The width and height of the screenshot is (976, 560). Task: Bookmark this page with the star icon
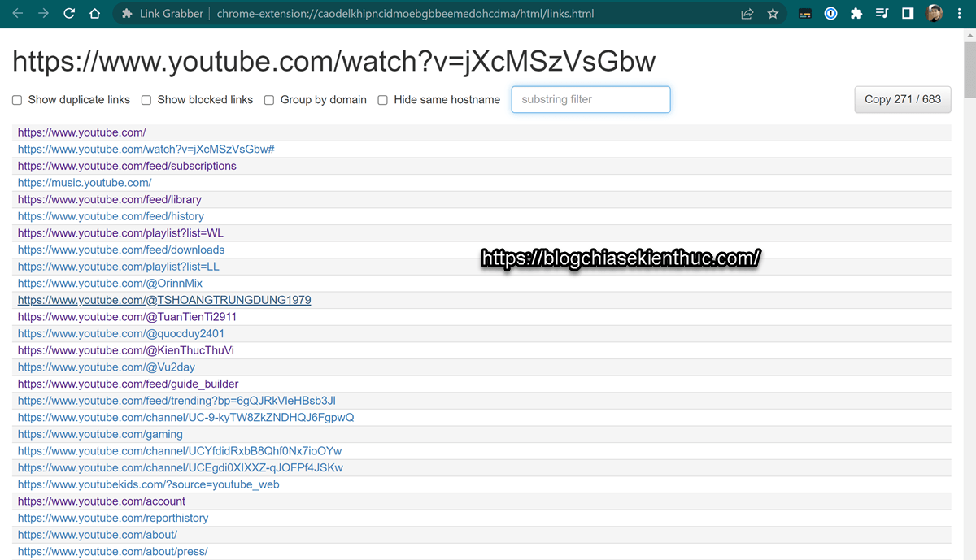pos(773,14)
